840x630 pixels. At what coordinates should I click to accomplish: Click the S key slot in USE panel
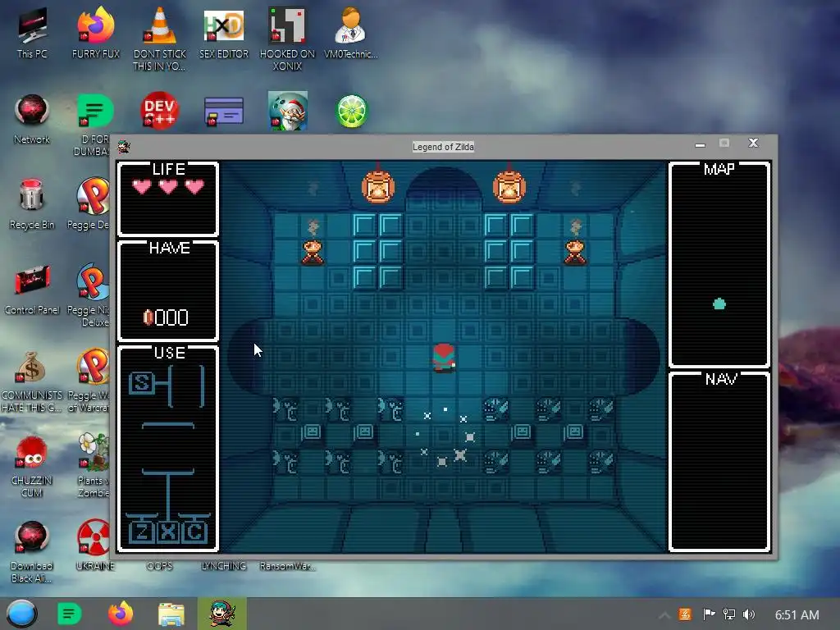tap(141, 383)
